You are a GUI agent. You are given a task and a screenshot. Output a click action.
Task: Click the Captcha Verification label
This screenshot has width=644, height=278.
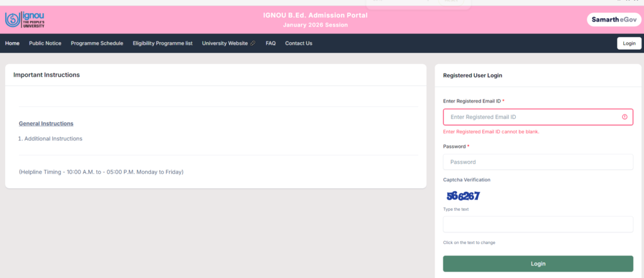click(x=467, y=180)
